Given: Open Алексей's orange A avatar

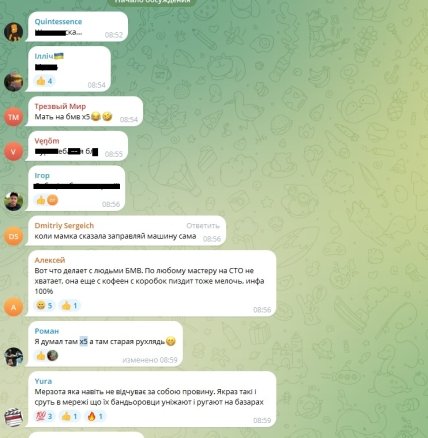Looking at the screenshot, I should (13, 307).
